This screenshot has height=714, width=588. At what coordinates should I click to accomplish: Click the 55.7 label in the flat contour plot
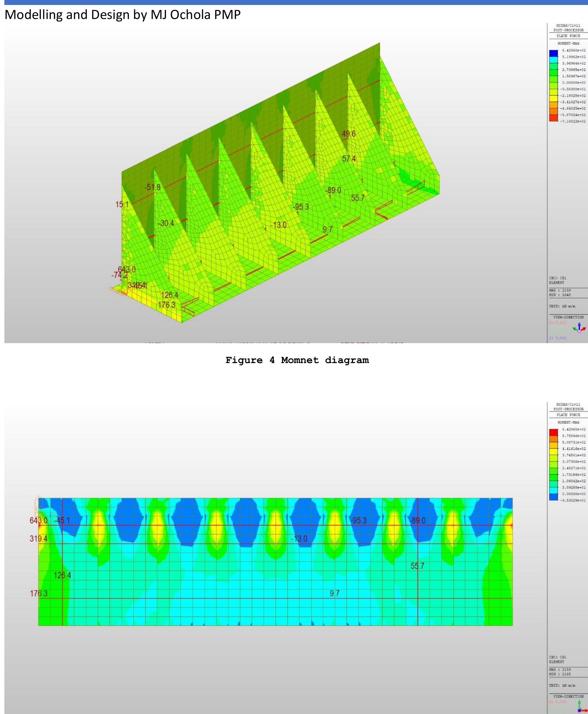pos(417,566)
